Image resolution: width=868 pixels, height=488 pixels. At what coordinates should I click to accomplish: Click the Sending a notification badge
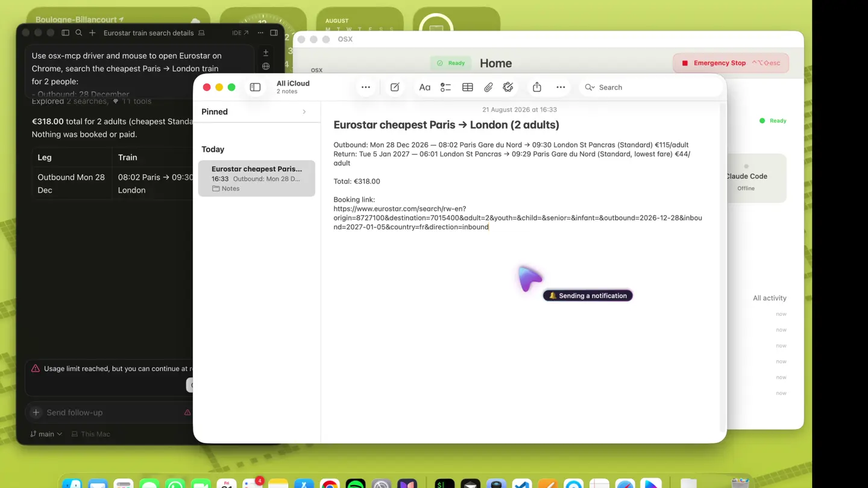coord(588,296)
